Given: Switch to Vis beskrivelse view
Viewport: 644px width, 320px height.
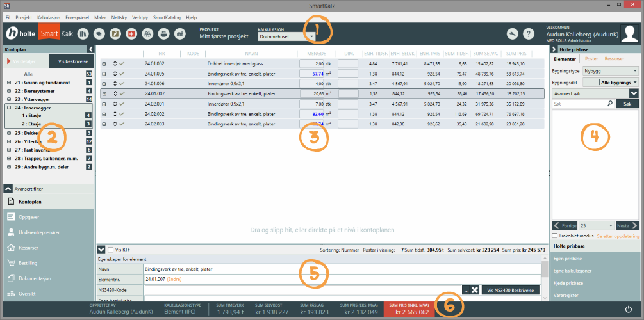Looking at the screenshot, I should click(x=70, y=61).
